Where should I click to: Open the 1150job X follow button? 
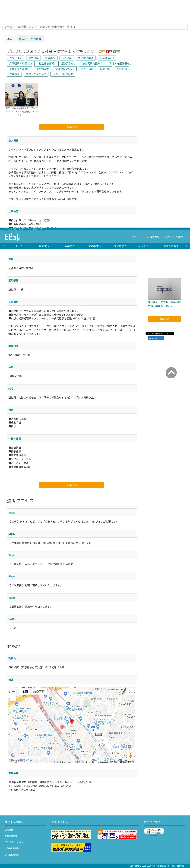(x=160, y=333)
